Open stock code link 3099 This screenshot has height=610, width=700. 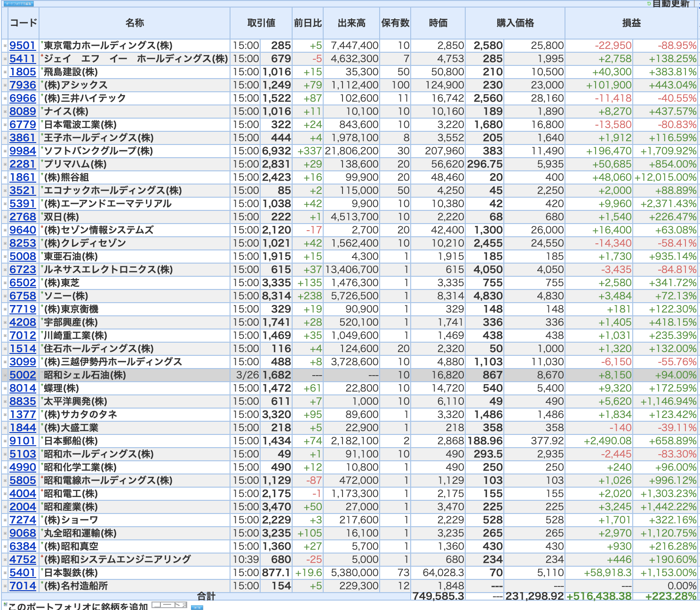(23, 362)
